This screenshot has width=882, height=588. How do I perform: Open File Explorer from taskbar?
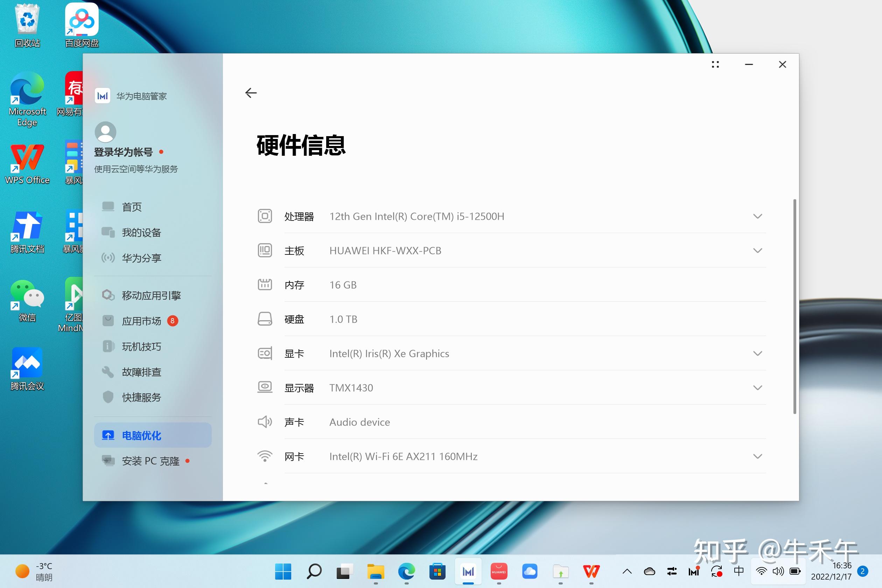[376, 572]
